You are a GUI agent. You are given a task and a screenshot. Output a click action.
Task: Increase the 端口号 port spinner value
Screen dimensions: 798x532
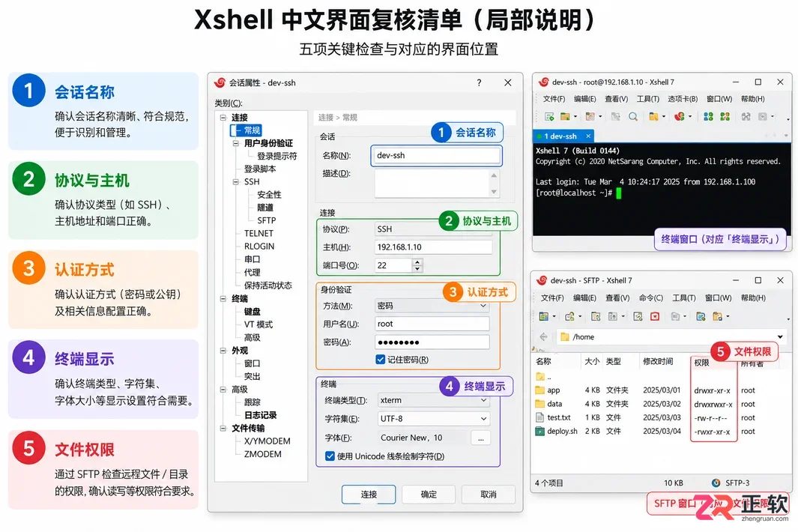(417, 262)
